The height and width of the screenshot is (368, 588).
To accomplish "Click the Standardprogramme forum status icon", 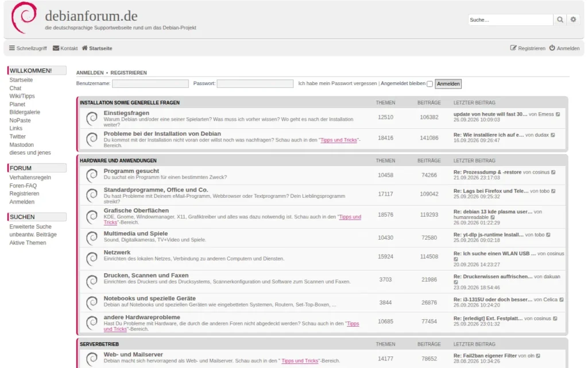I will [x=92, y=195].
